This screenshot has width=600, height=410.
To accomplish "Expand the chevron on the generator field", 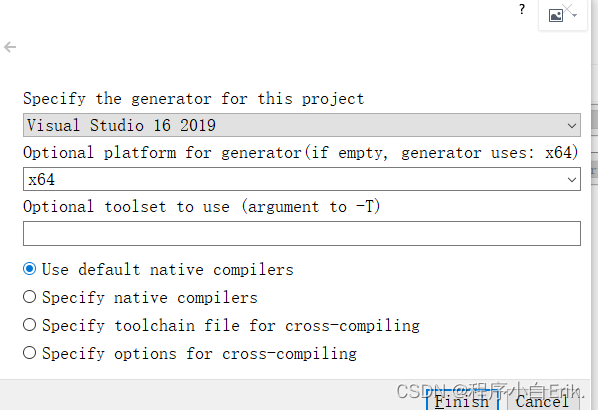I will (x=572, y=126).
